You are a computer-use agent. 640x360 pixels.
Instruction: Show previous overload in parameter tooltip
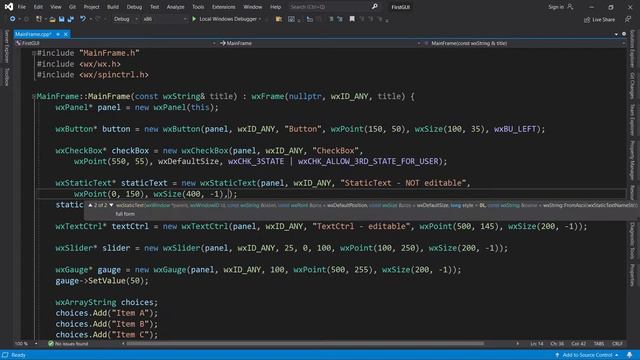pos(90,205)
